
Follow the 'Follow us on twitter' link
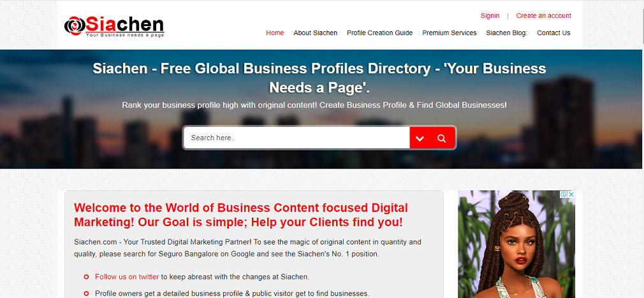(x=127, y=277)
